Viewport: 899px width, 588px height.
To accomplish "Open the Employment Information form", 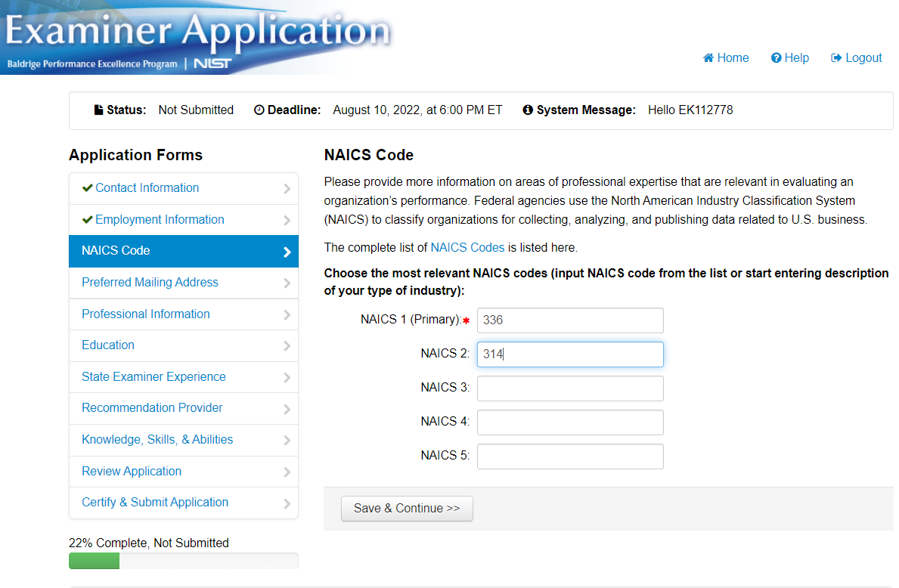I will [184, 219].
